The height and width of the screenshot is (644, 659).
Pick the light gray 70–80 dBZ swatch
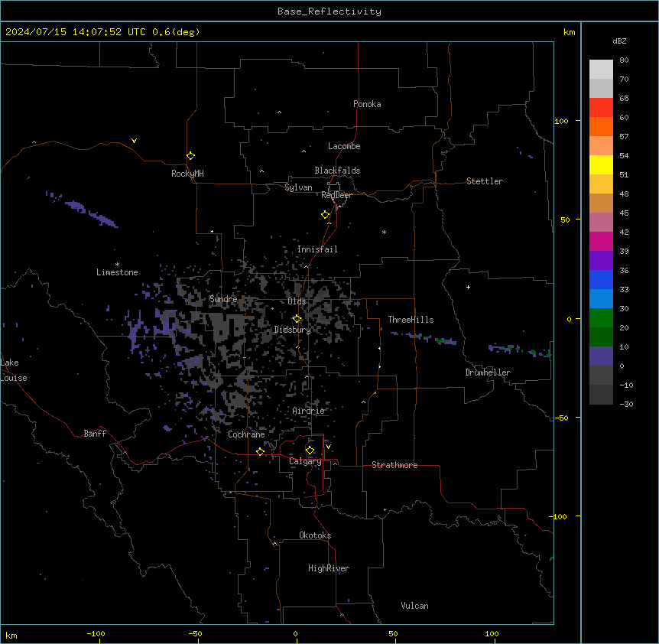pyautogui.click(x=601, y=70)
